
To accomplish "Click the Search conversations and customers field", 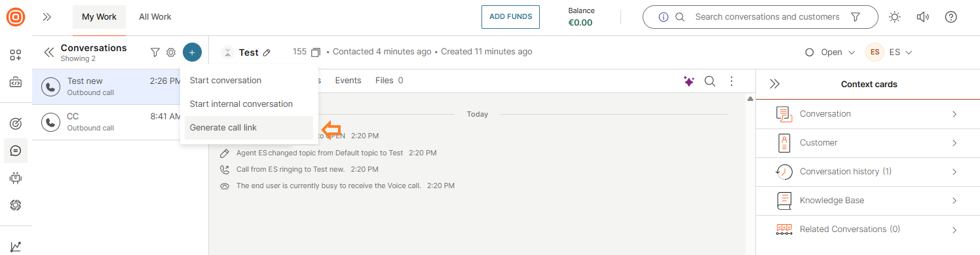I will (767, 17).
